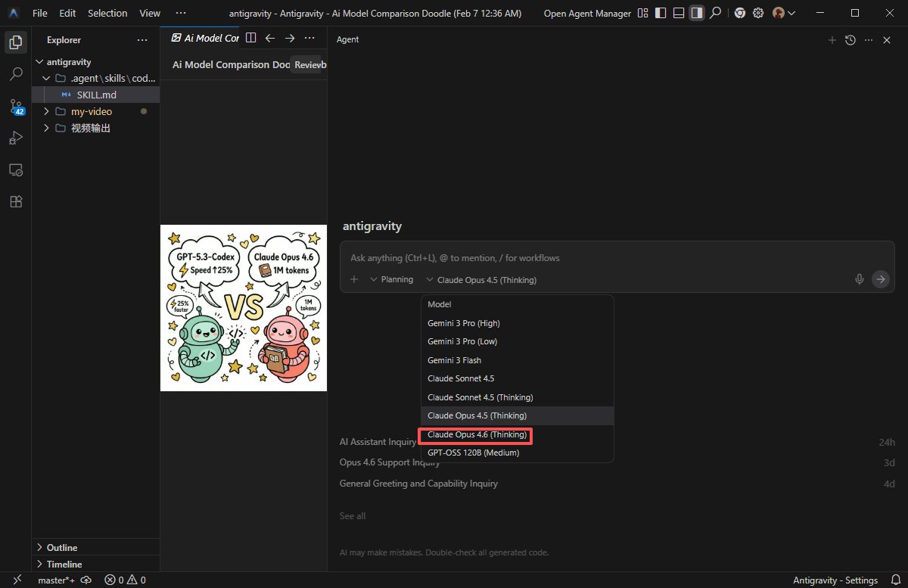Select Gemini 3 Flash model

(517, 360)
